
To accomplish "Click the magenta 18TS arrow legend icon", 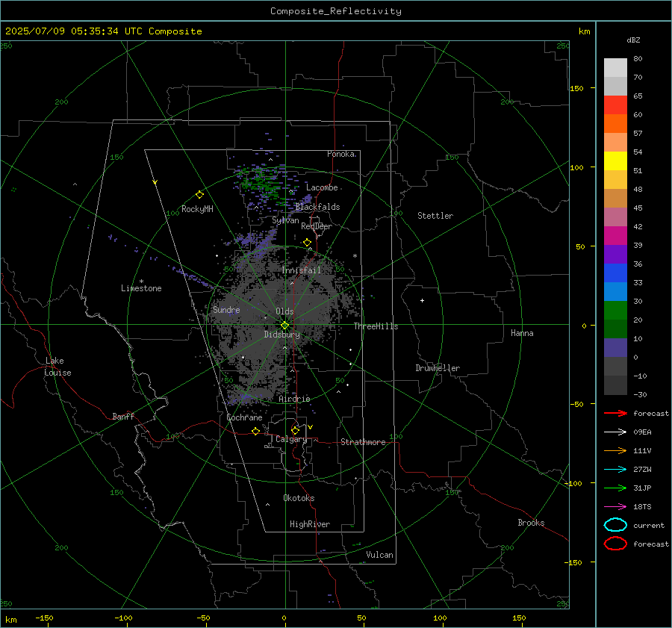I will pyautogui.click(x=615, y=507).
